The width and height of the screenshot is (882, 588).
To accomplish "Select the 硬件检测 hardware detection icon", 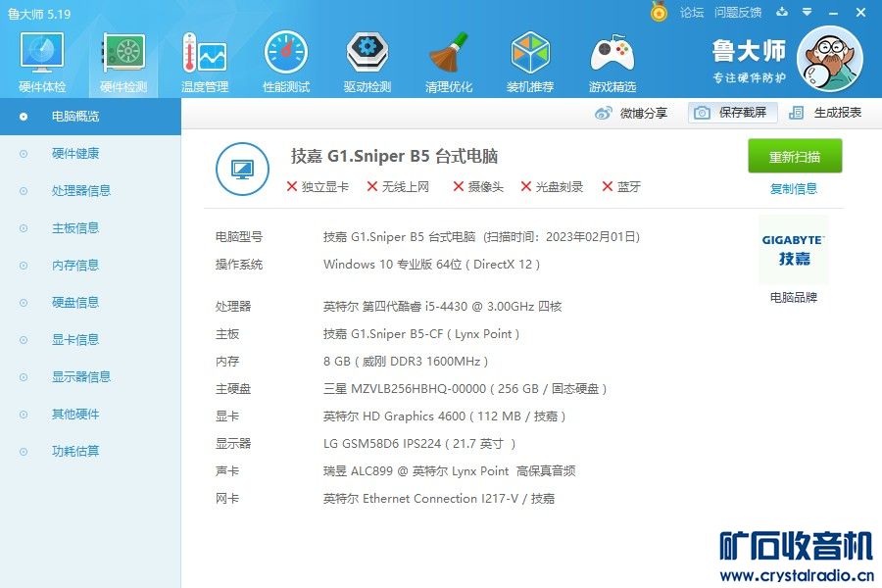I will click(123, 62).
